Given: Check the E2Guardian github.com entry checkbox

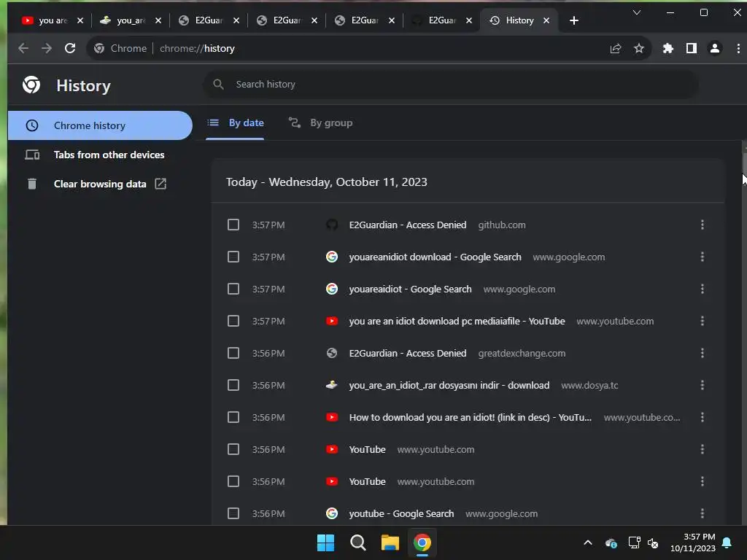Looking at the screenshot, I should coord(233,225).
